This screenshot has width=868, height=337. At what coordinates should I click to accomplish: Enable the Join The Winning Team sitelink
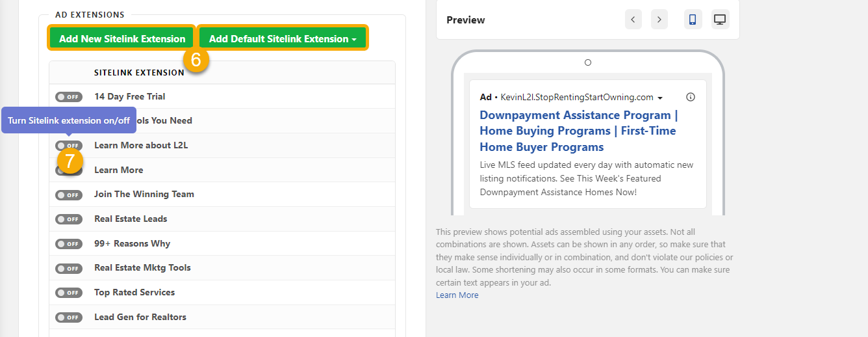tap(69, 195)
